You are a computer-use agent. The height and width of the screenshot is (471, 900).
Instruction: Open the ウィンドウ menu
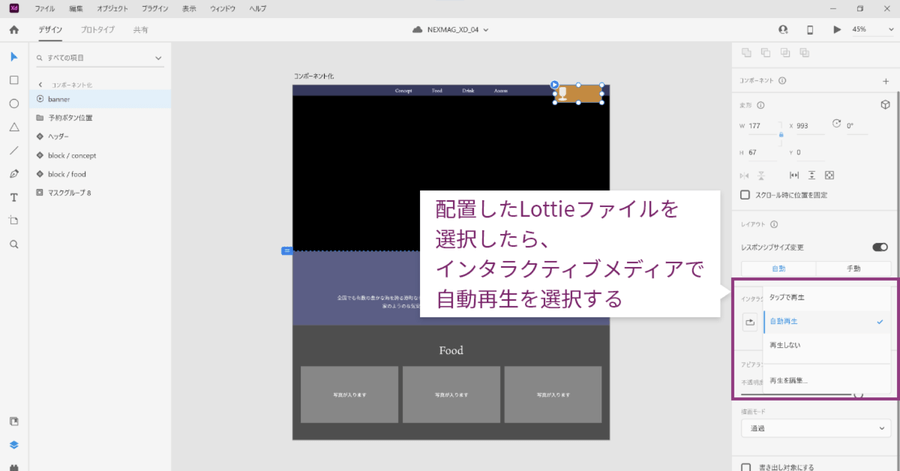click(223, 9)
